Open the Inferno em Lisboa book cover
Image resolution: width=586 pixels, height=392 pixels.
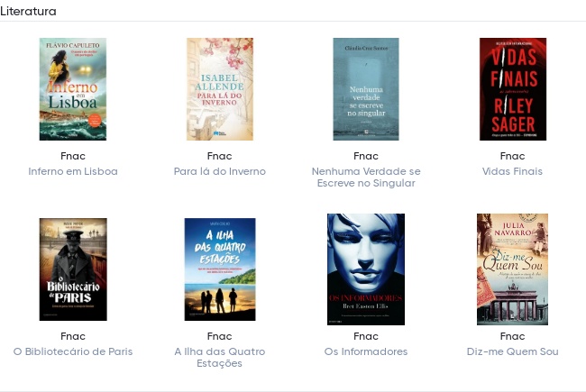(x=73, y=89)
